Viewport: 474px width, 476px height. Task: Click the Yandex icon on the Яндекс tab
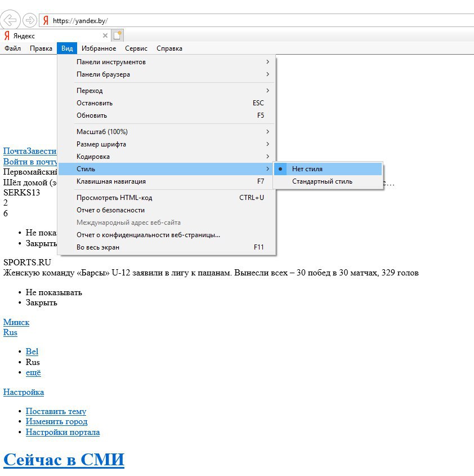coord(7,36)
